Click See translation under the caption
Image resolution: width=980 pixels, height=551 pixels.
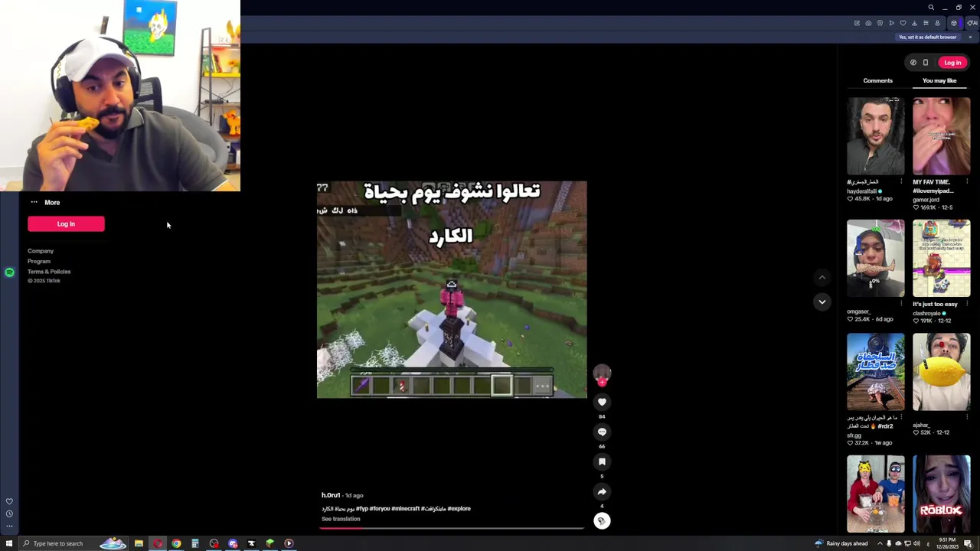point(341,519)
